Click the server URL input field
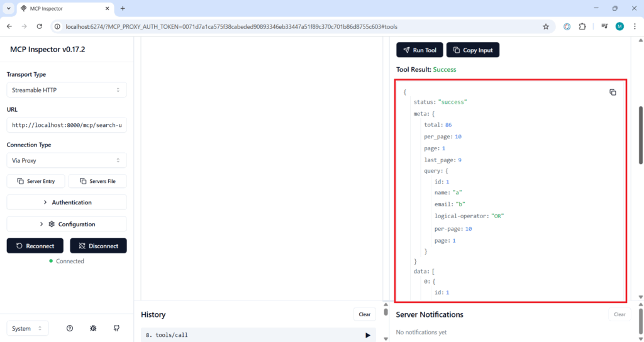 tap(66, 125)
